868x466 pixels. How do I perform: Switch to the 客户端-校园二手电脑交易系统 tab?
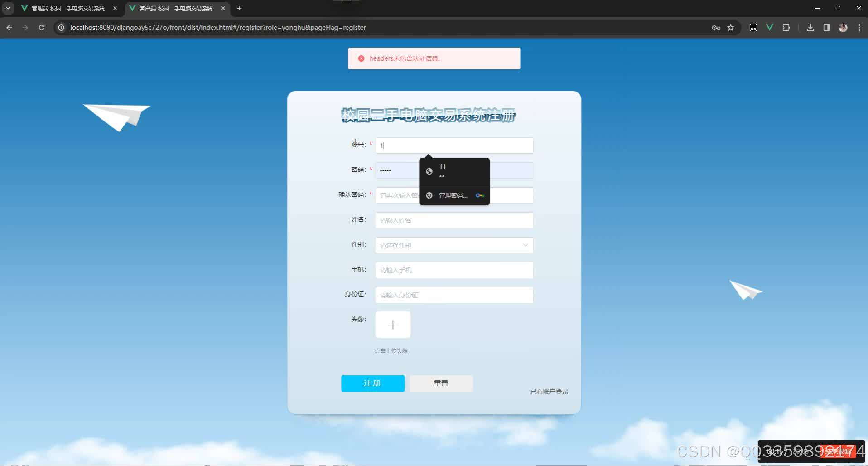[176, 8]
